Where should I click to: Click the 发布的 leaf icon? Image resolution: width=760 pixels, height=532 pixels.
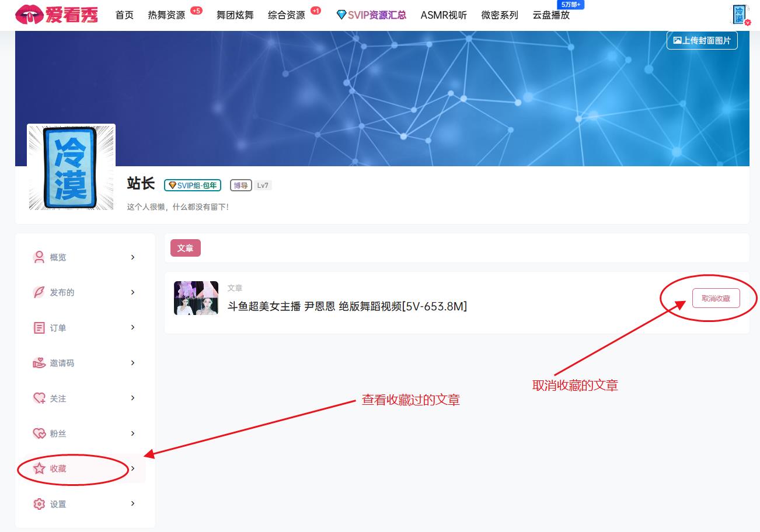(x=39, y=292)
